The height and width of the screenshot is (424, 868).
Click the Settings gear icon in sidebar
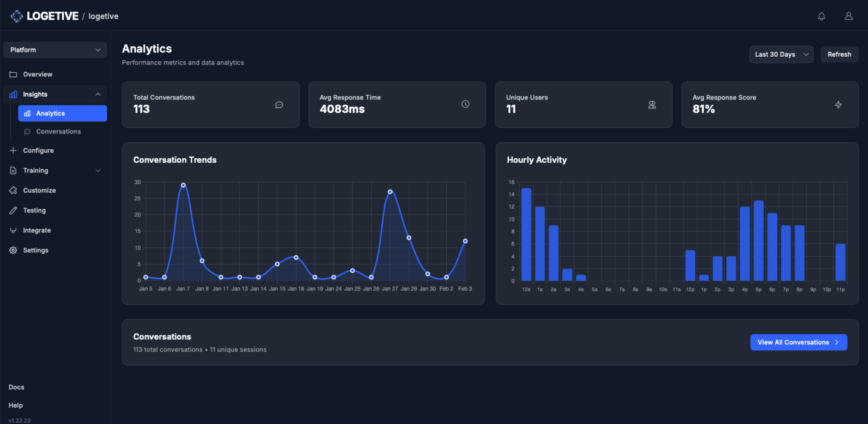pos(13,250)
